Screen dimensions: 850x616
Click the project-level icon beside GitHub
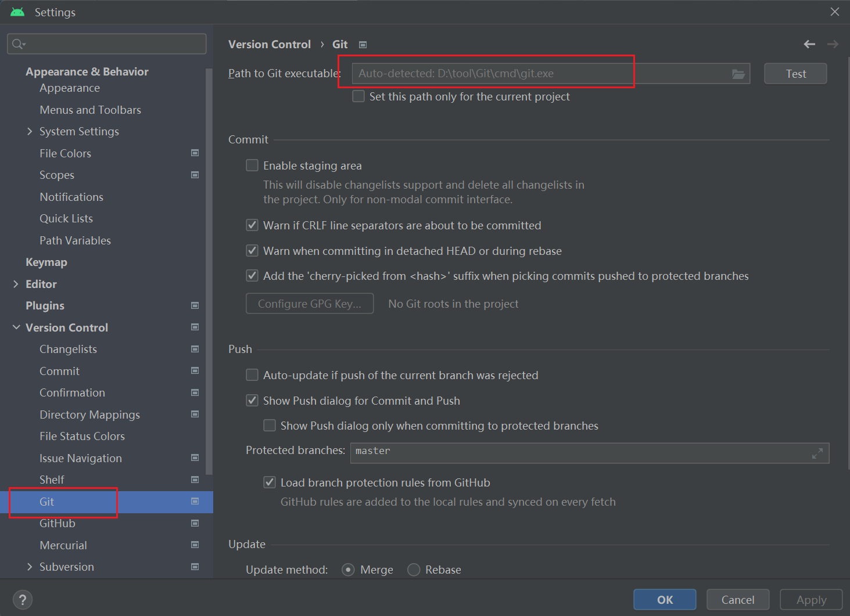tap(195, 523)
